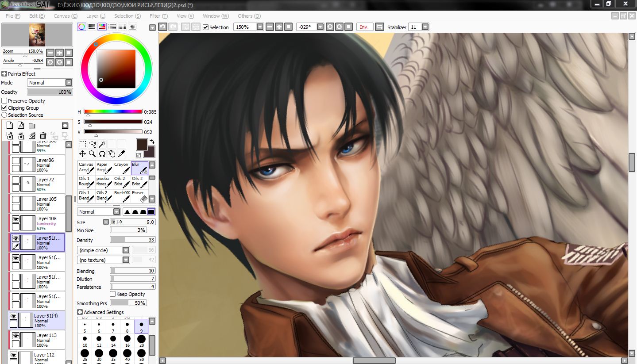Click the layer Opacity slider
Viewport: 637px width, 364px height.
(50, 92)
